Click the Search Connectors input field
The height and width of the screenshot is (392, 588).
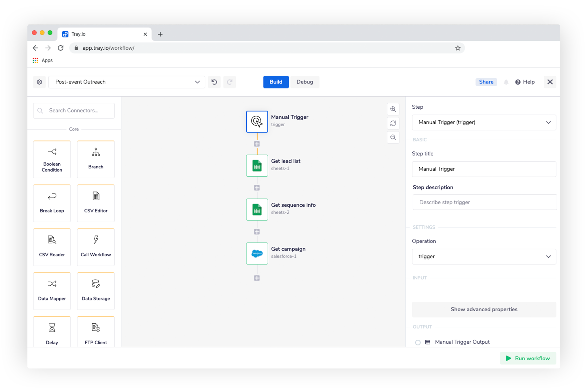tap(74, 111)
